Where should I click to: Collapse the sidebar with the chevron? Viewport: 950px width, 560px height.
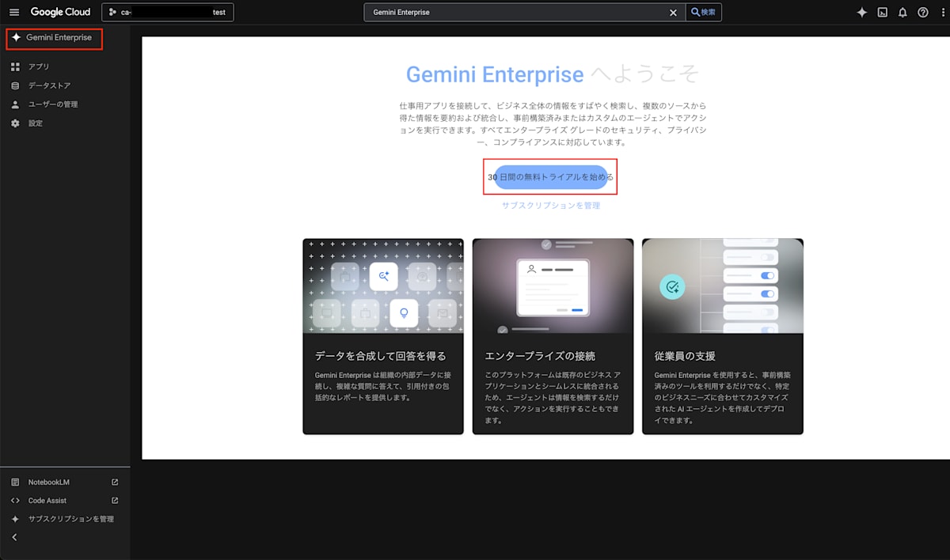pos(14,537)
